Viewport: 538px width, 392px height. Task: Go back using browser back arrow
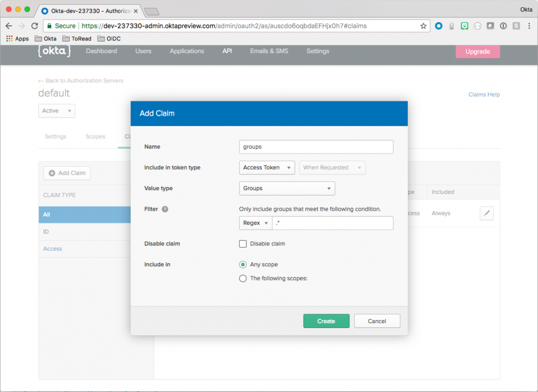pyautogui.click(x=9, y=26)
